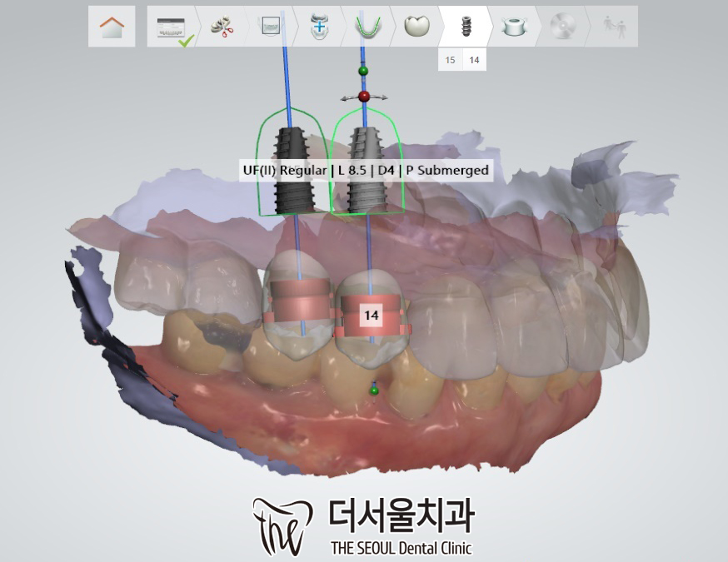
Task: Open the crown design step
Action: coord(416,27)
